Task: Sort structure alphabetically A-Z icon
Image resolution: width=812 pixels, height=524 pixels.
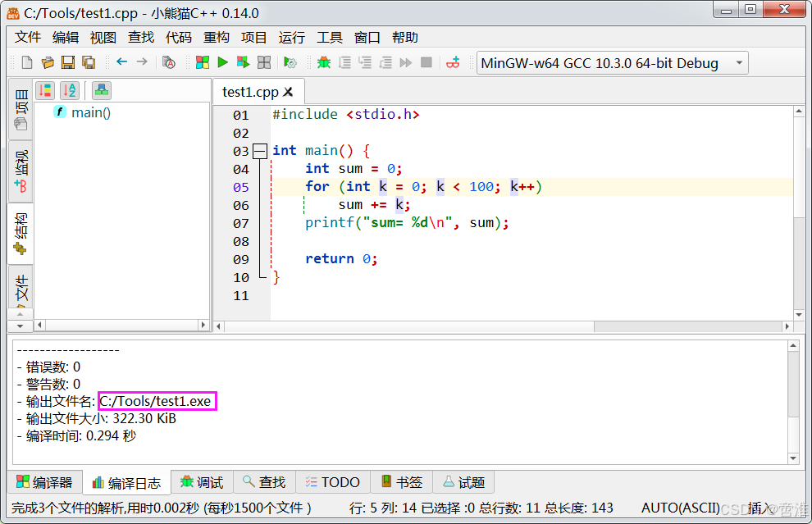Action: click(70, 90)
